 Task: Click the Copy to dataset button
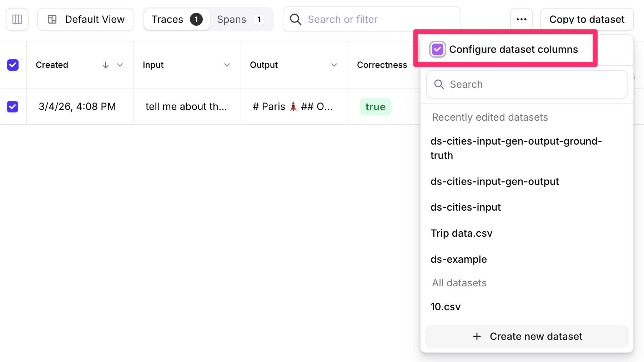coord(587,19)
